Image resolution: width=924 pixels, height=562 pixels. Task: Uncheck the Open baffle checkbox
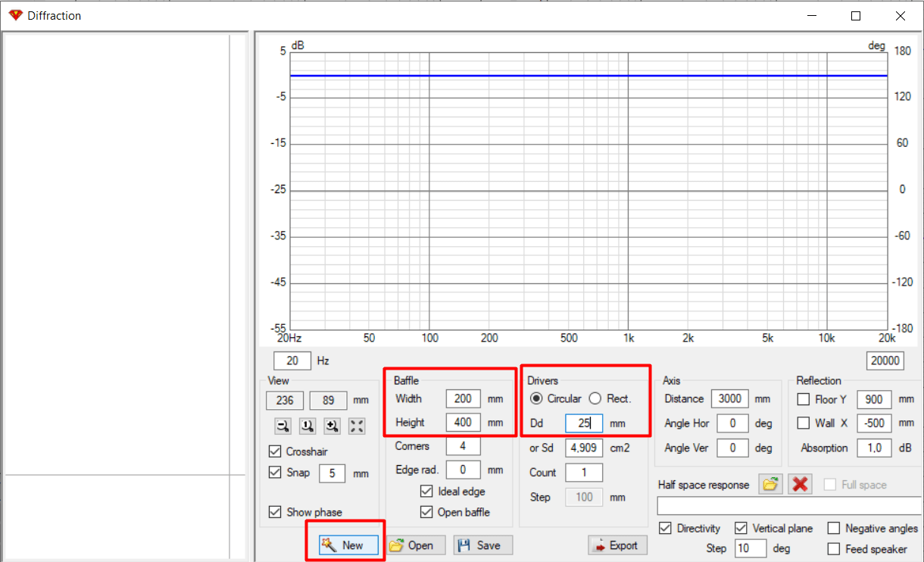[426, 512]
